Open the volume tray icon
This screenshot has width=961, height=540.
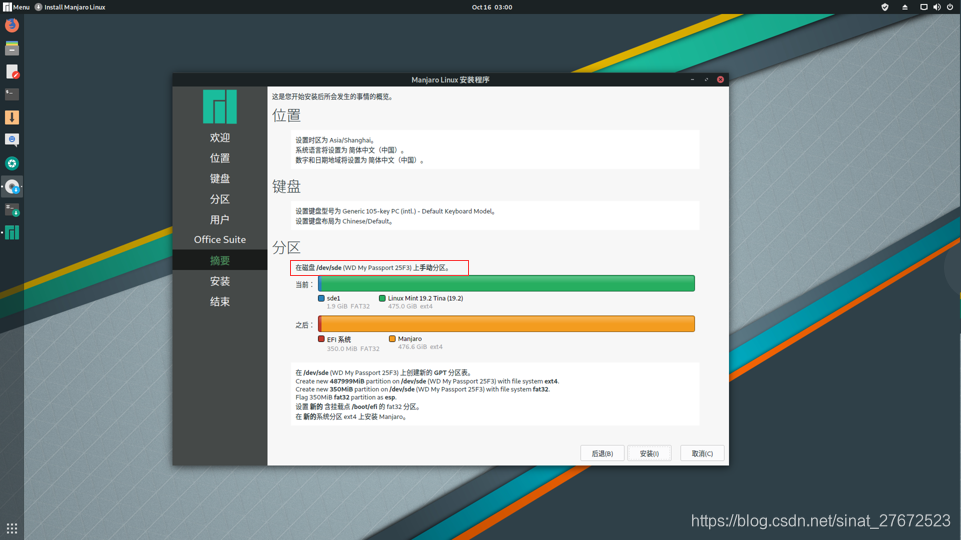point(936,7)
